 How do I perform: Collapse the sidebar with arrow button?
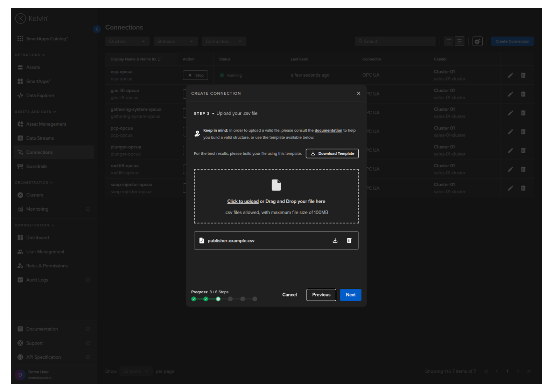coord(97,29)
